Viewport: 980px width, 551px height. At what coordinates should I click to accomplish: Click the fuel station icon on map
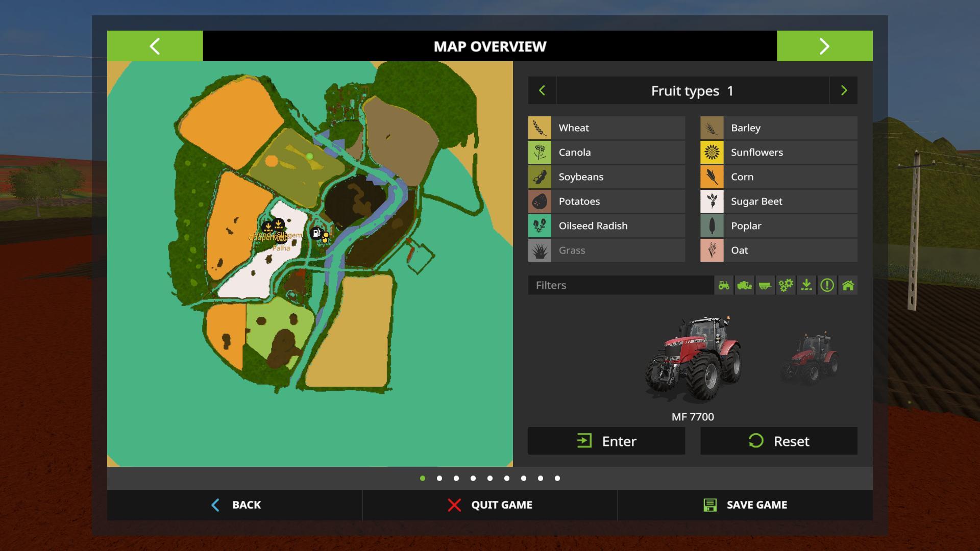(x=316, y=233)
